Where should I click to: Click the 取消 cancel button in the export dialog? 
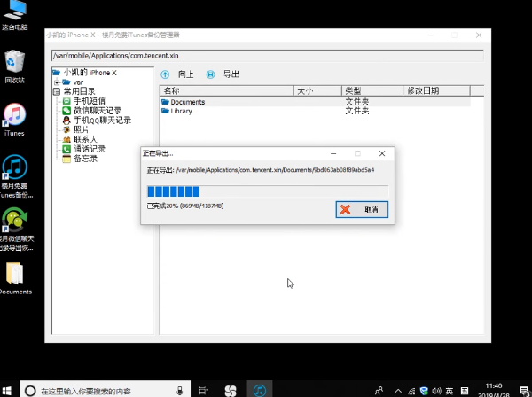pos(362,209)
